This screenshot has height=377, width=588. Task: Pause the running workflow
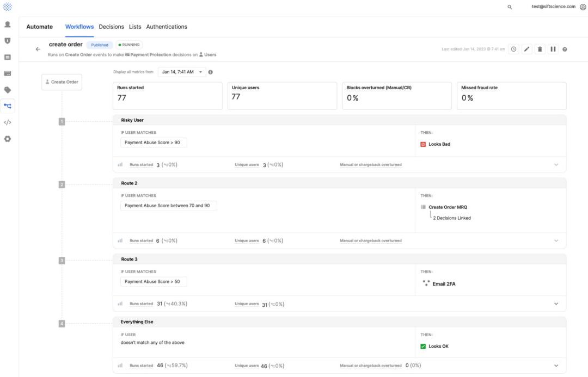click(553, 49)
